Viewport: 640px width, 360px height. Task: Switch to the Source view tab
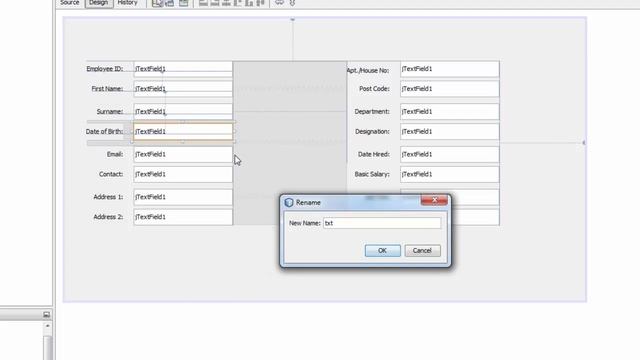pos(69,3)
